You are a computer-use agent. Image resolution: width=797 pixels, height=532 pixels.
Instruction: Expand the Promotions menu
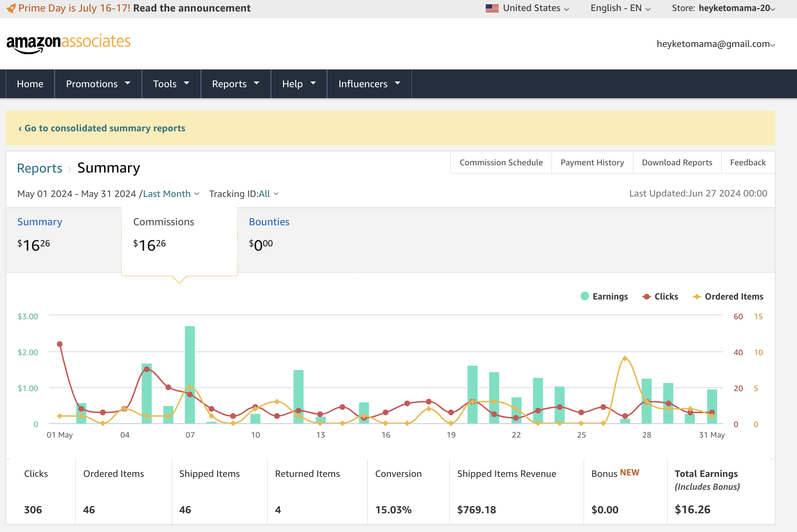point(98,84)
